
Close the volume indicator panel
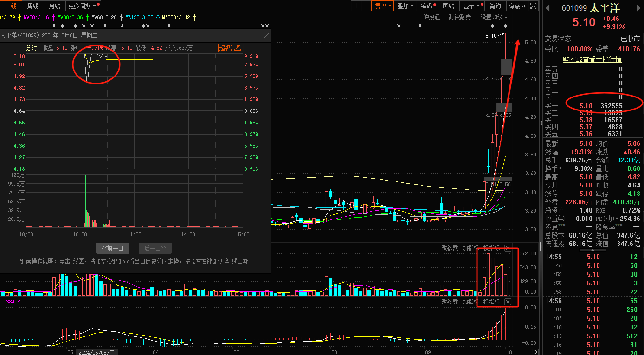tap(508, 248)
